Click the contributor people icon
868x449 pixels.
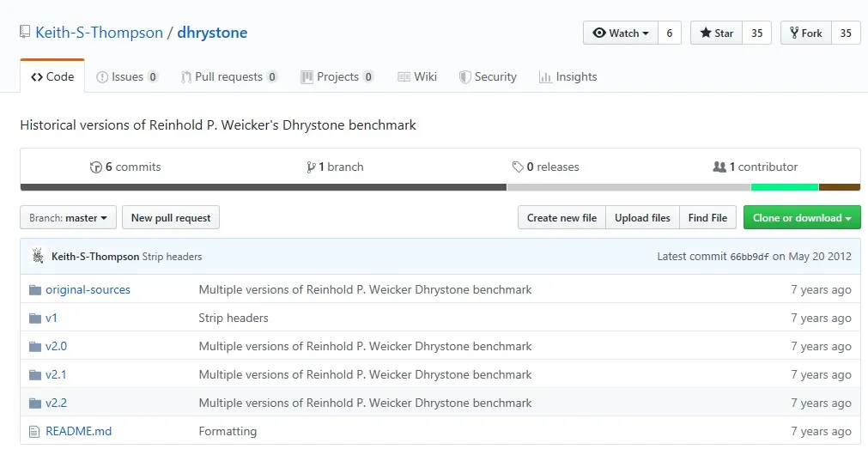coord(719,167)
